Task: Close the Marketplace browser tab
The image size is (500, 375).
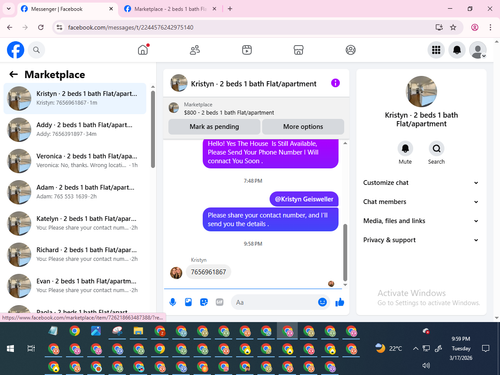Action: (x=214, y=9)
